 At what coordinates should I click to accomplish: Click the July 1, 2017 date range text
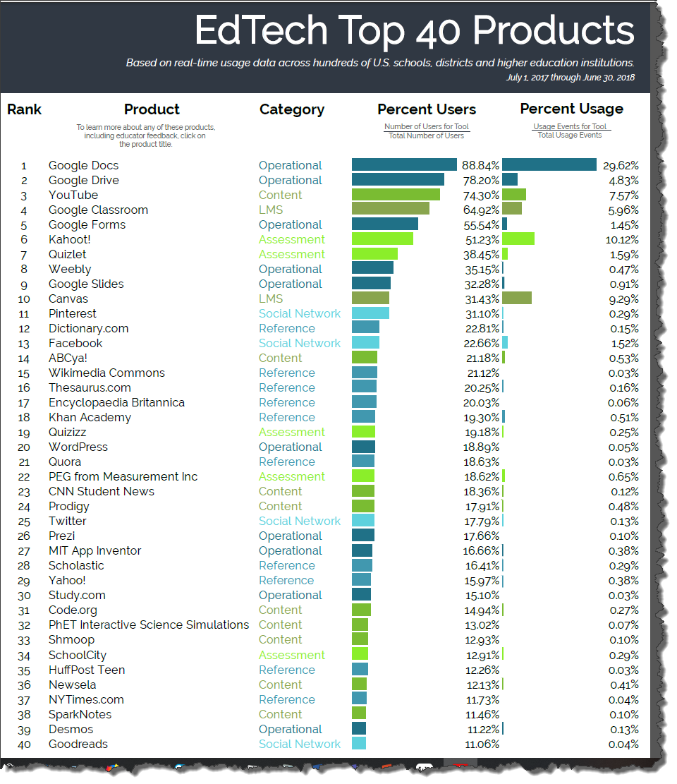pos(571,78)
